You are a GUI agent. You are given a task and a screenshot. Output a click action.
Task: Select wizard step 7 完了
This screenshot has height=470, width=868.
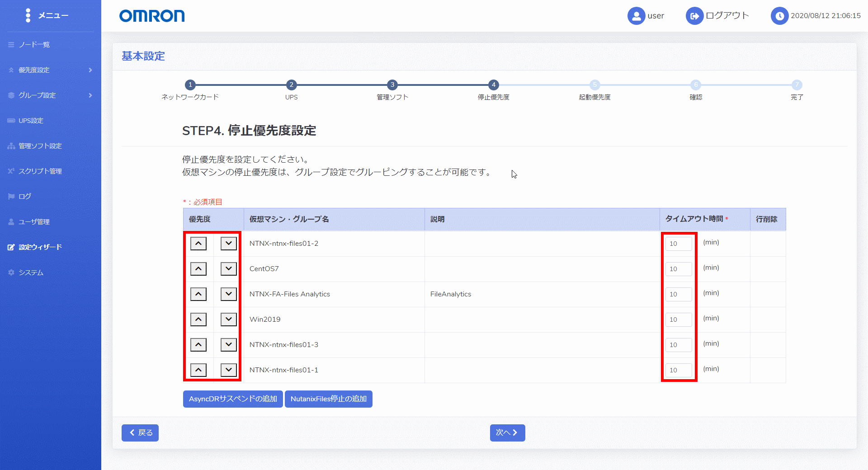797,85
